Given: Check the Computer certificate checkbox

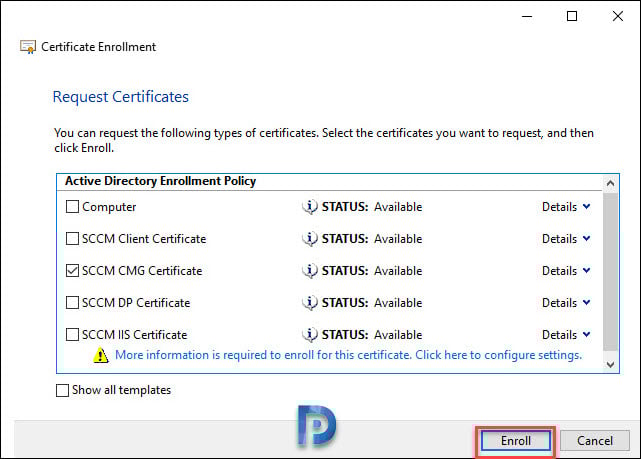Looking at the screenshot, I should tap(72, 207).
